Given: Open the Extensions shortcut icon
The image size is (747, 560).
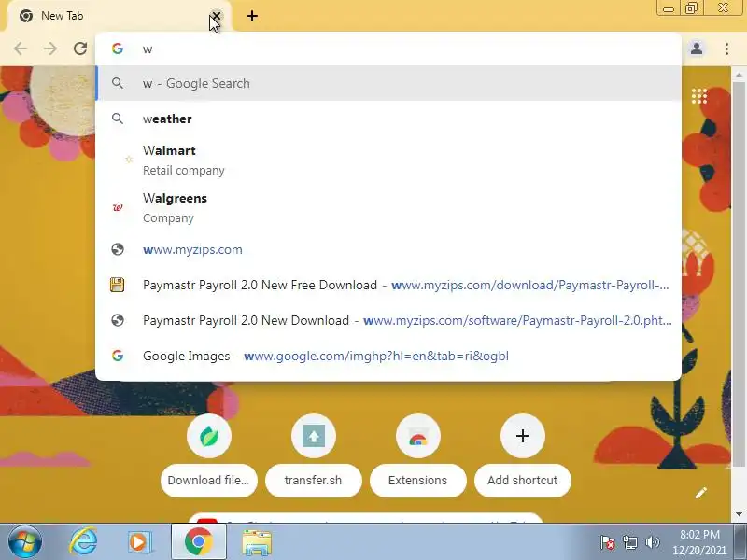Looking at the screenshot, I should [x=417, y=436].
